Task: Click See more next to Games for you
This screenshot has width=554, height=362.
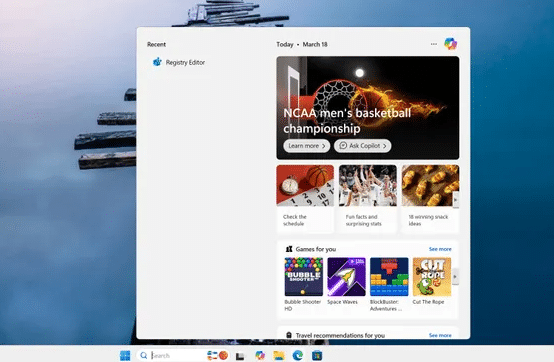Action: (440, 249)
